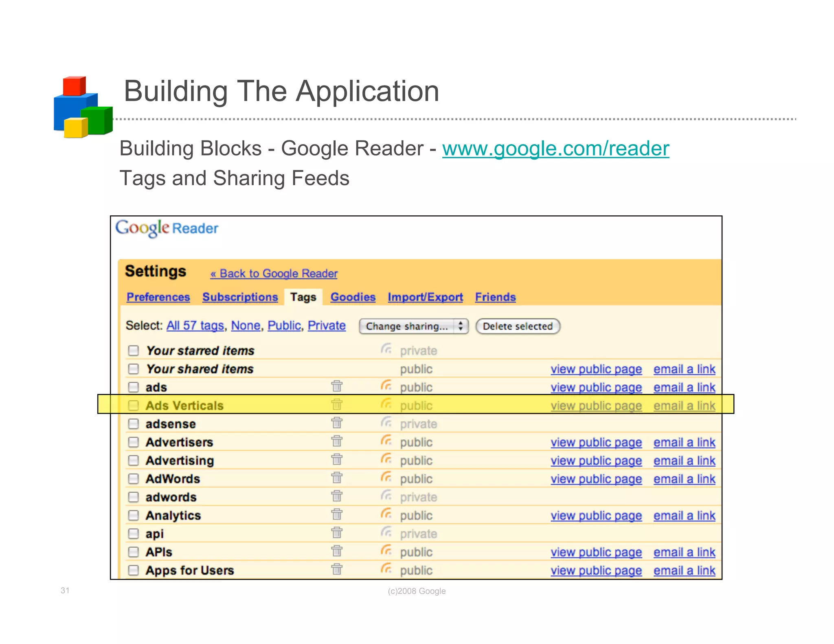Click trash icon in Advertising row

[x=337, y=459]
